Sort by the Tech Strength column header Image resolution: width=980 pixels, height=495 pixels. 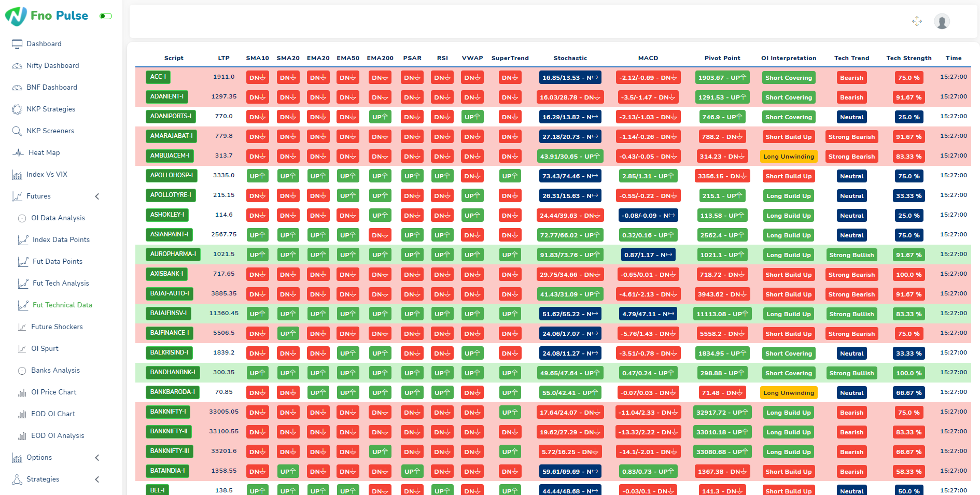point(908,58)
